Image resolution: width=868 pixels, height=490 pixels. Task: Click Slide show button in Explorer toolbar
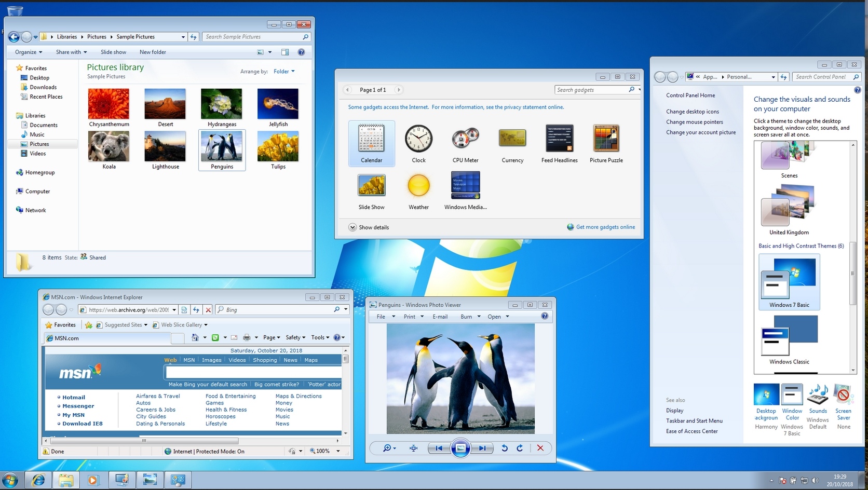point(113,52)
